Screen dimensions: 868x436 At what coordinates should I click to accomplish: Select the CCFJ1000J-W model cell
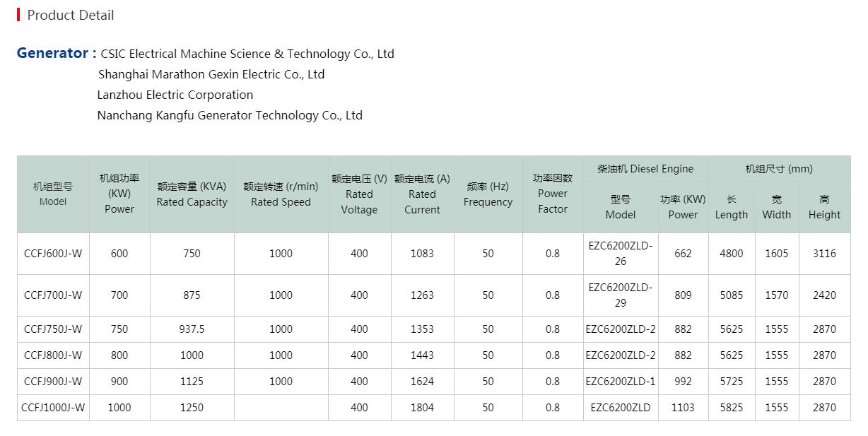tap(53, 408)
